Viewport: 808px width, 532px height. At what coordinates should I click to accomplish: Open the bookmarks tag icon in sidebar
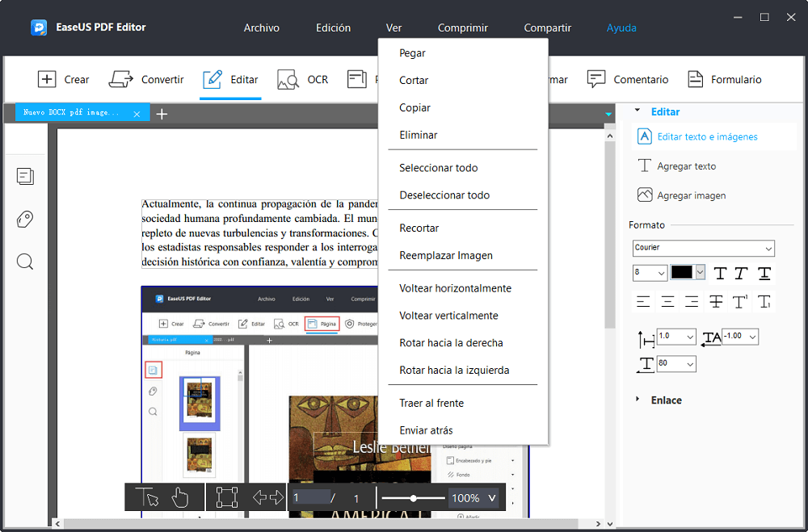(25, 219)
